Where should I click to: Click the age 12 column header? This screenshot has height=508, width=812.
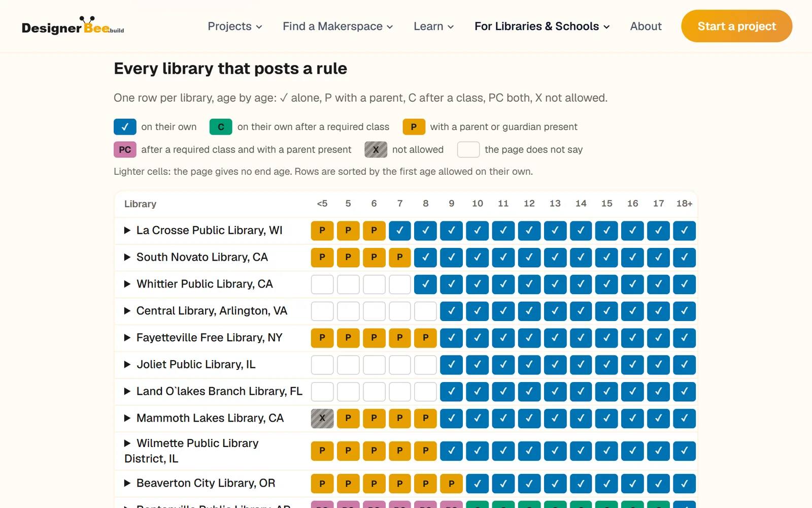529,204
